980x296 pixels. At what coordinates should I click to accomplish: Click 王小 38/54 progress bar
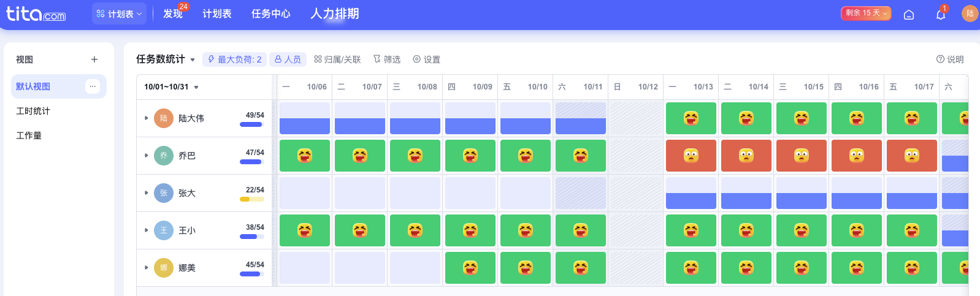(252, 237)
